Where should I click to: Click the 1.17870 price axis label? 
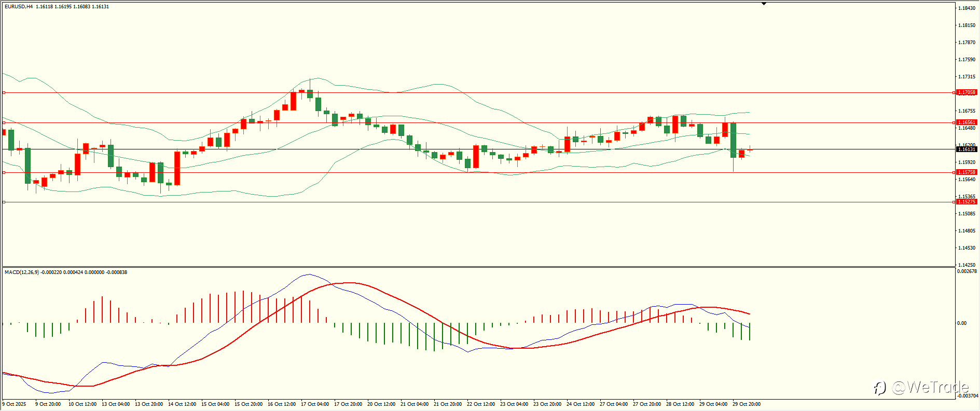coord(967,43)
